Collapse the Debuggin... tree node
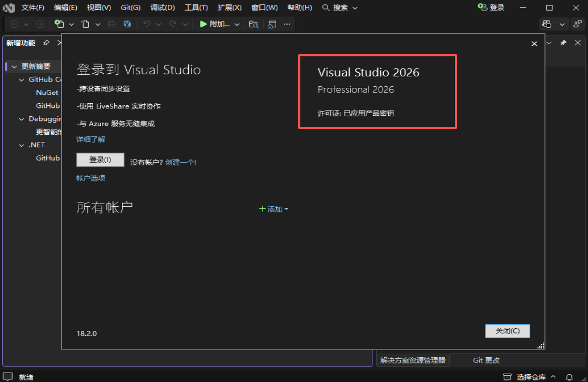The height and width of the screenshot is (382, 588). (22, 119)
